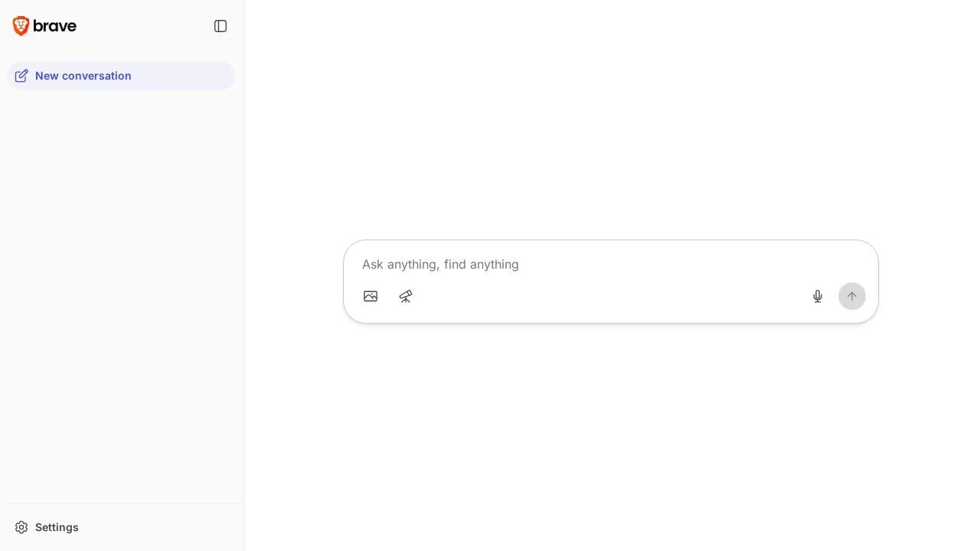Click the pencil icon beside New conversation
The width and height of the screenshot is (980, 551).
(x=21, y=76)
